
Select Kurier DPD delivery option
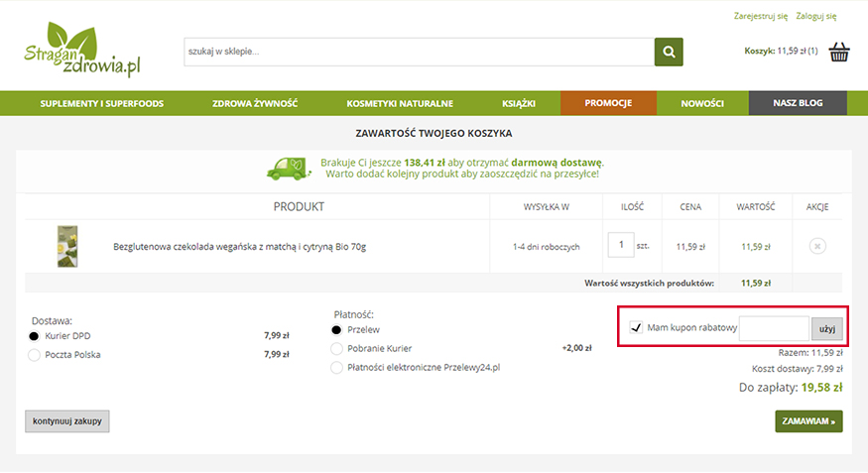pos(35,336)
